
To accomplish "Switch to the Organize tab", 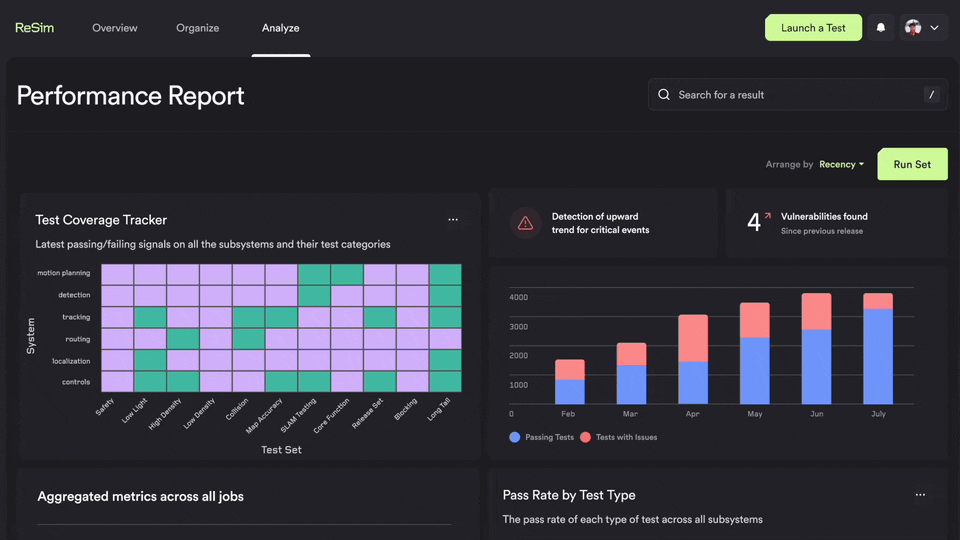I will tap(197, 28).
